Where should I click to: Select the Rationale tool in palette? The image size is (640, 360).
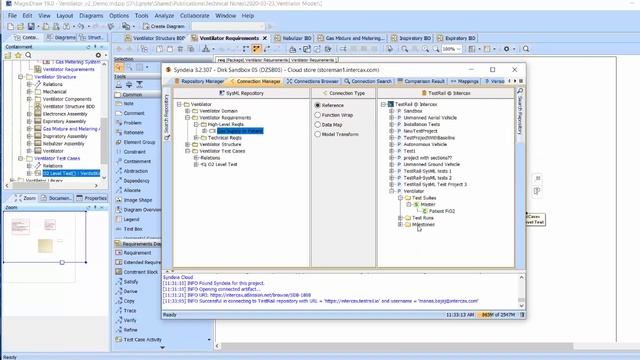click(133, 133)
